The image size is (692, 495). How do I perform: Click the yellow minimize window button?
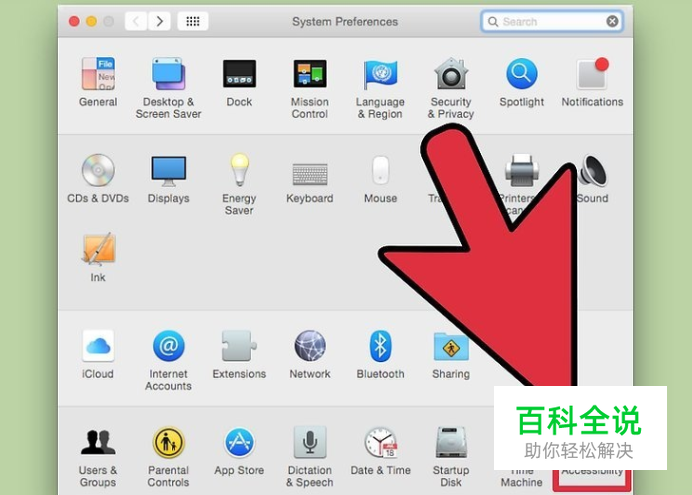point(91,21)
